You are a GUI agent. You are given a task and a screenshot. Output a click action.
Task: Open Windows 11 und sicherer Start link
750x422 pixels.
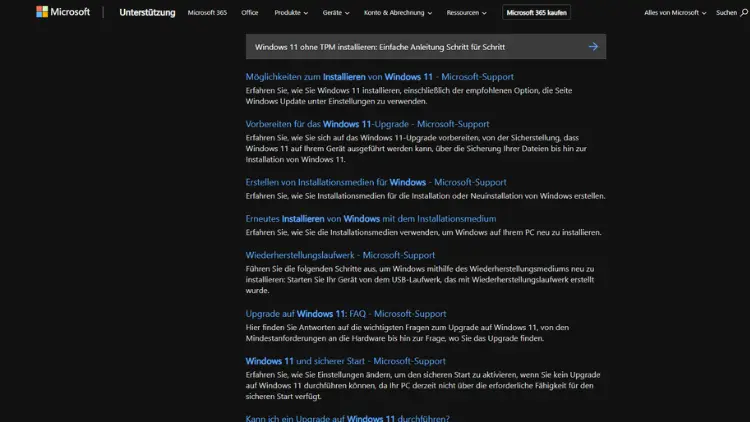(345, 361)
